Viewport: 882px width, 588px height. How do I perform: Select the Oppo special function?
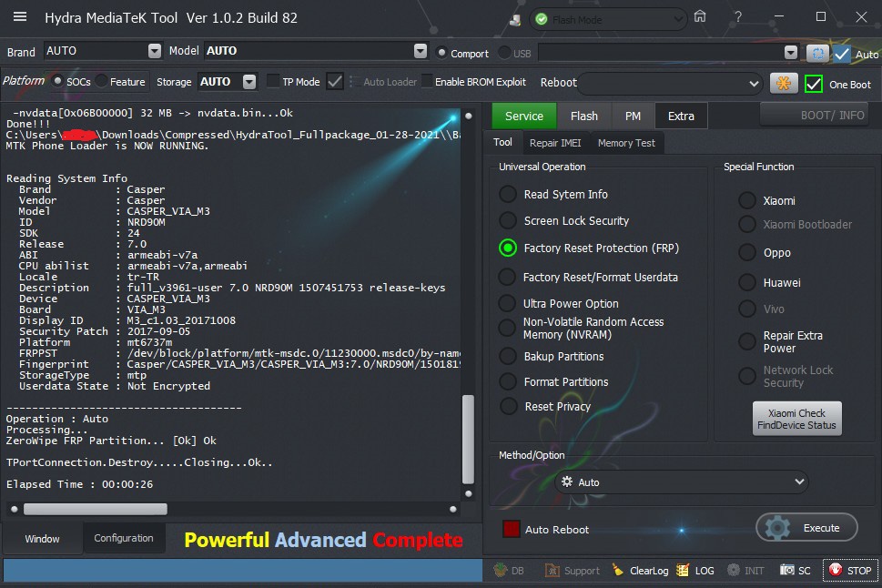point(747,253)
